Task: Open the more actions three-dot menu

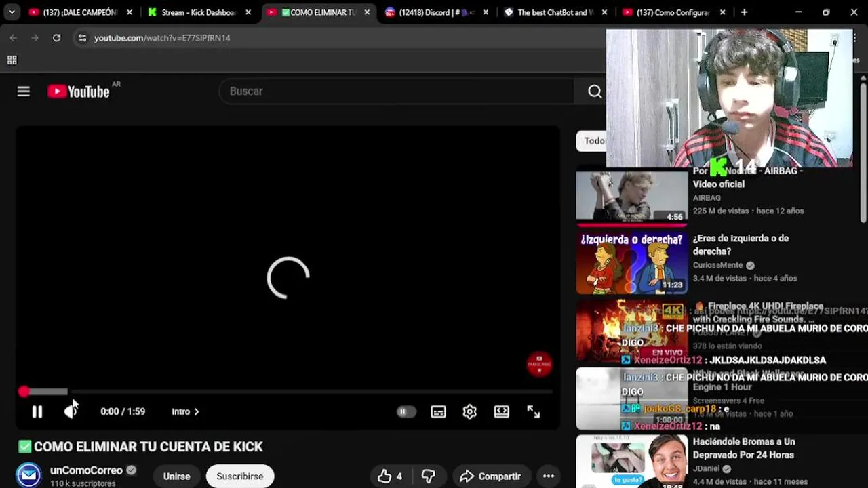Action: coord(549,476)
